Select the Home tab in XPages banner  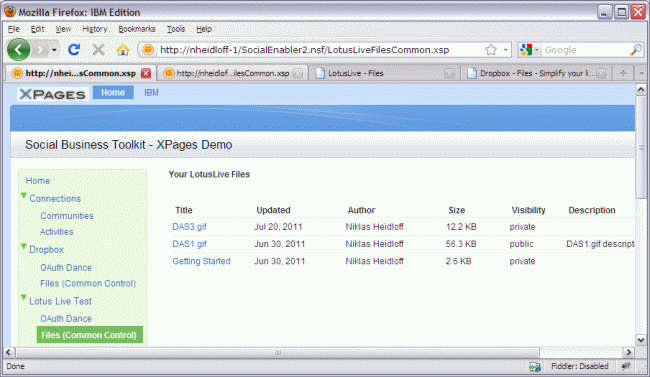[x=113, y=92]
